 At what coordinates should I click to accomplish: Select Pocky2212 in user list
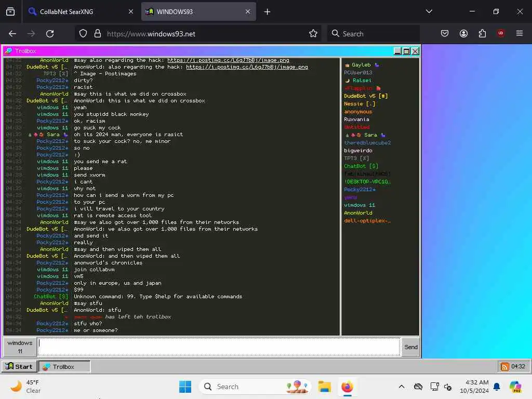pyautogui.click(x=360, y=189)
